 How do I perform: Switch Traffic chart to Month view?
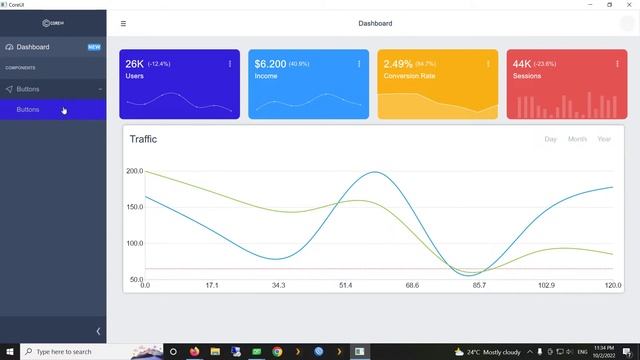(x=577, y=139)
